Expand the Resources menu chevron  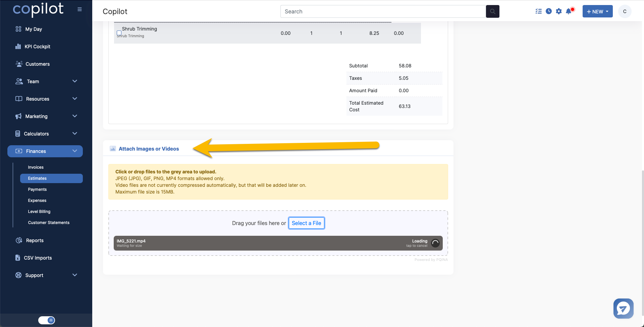[x=75, y=99]
